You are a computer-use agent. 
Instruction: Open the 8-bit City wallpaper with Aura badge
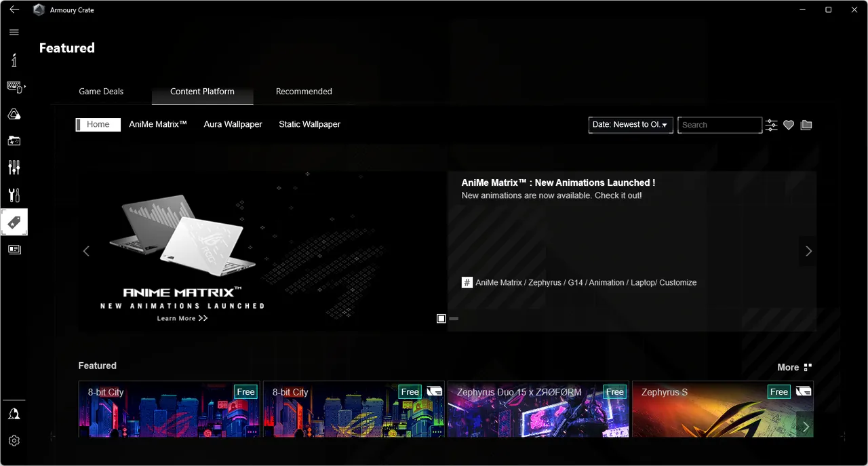[x=354, y=409]
